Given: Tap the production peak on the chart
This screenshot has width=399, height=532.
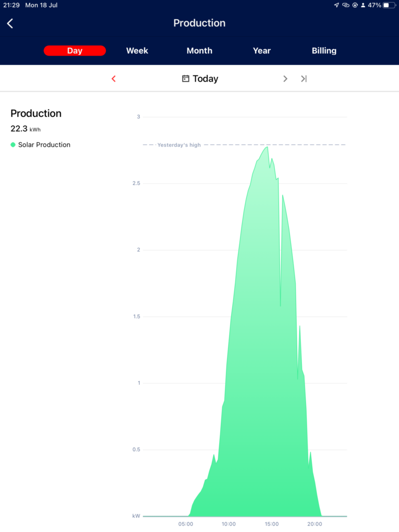Looking at the screenshot, I should pyautogui.click(x=267, y=148).
